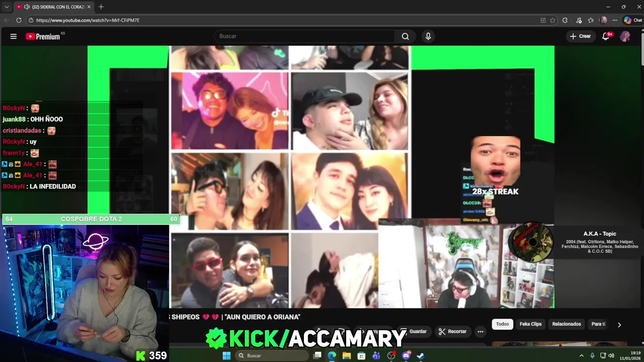Mute the tab via speaker icon
The image size is (644, 362).
(x=27, y=7)
